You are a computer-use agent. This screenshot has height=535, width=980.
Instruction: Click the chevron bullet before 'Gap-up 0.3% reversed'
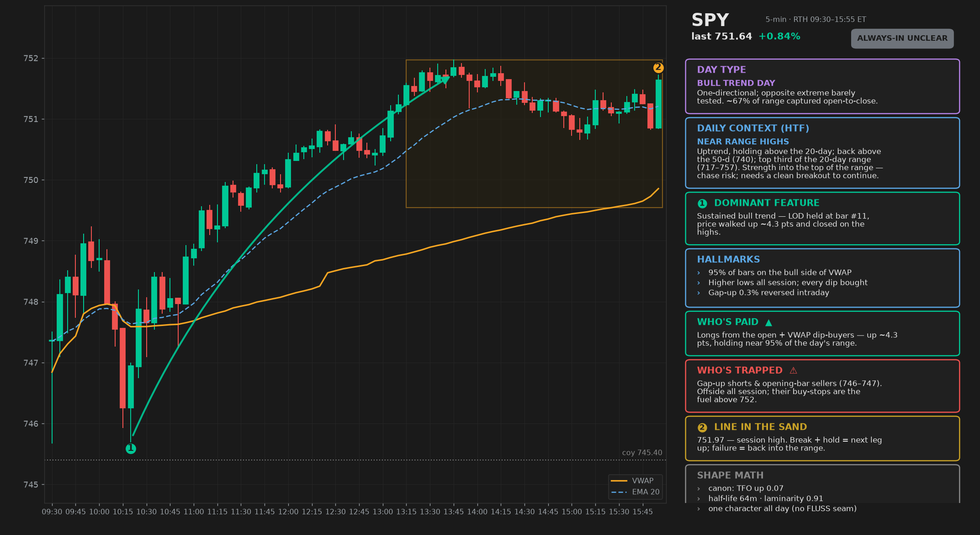[x=699, y=293]
